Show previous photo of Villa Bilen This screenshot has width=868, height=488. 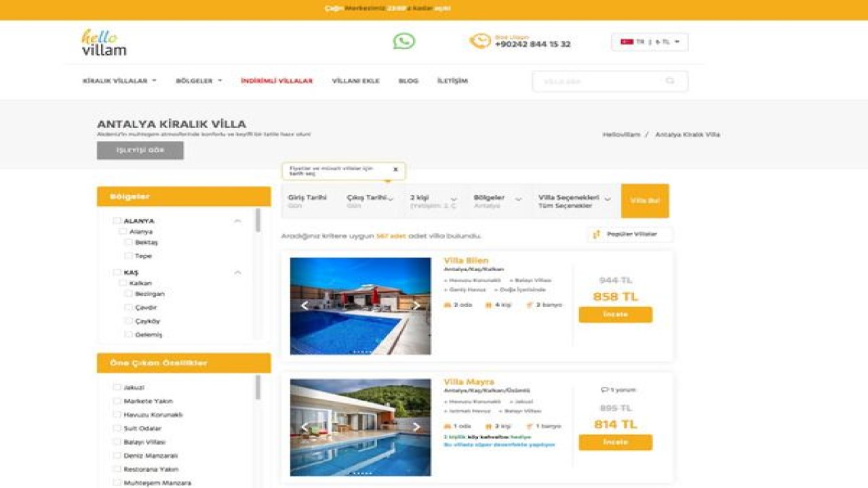tap(304, 306)
